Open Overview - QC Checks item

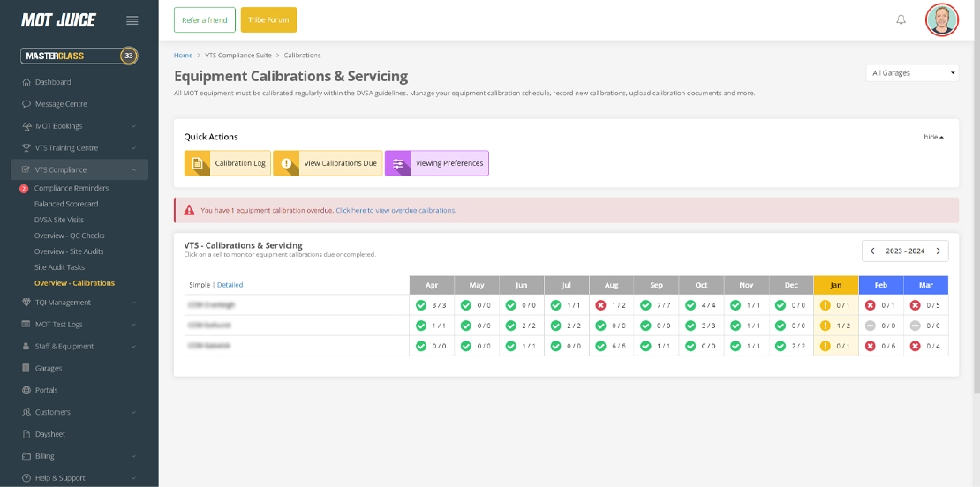click(70, 236)
